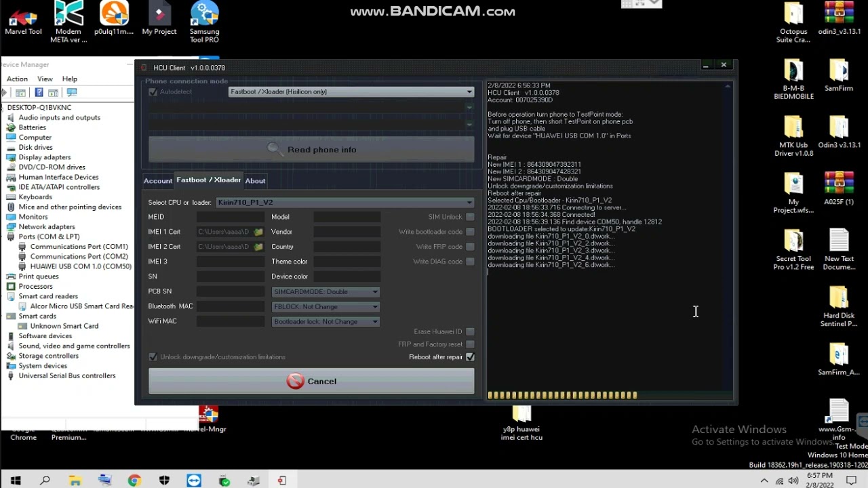The width and height of the screenshot is (868, 488).
Task: Enable Erase Huawei ID checkbox
Action: 470,331
